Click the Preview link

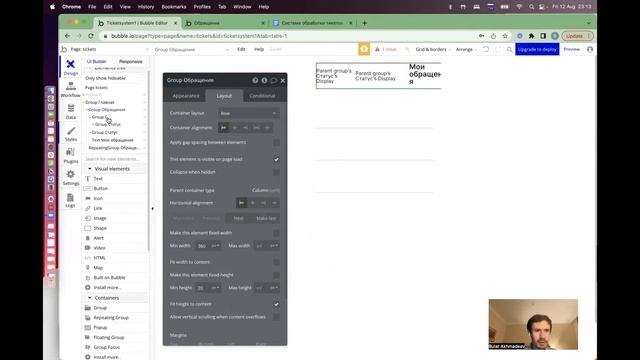point(571,49)
